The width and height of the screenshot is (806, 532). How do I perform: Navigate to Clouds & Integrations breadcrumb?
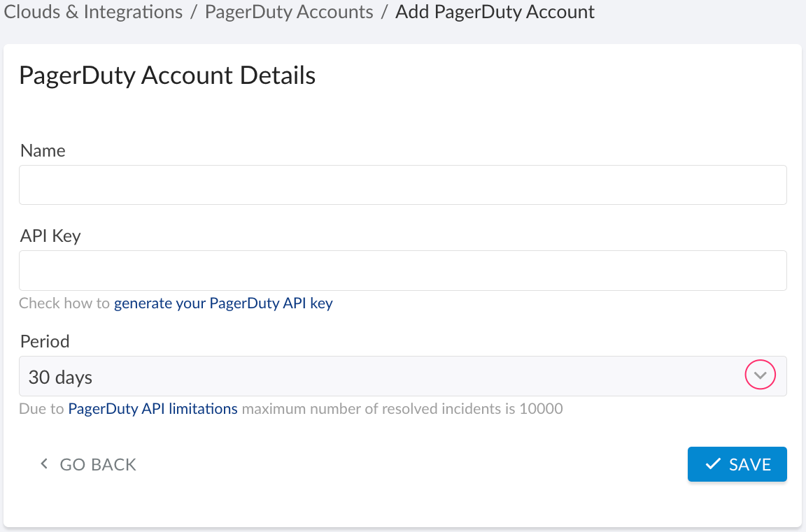pos(93,12)
